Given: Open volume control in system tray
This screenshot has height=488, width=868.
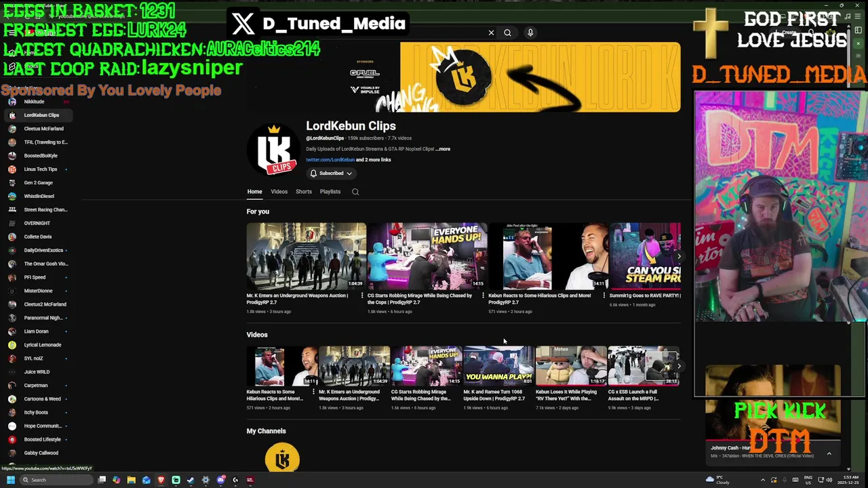Looking at the screenshot, I should (x=829, y=480).
